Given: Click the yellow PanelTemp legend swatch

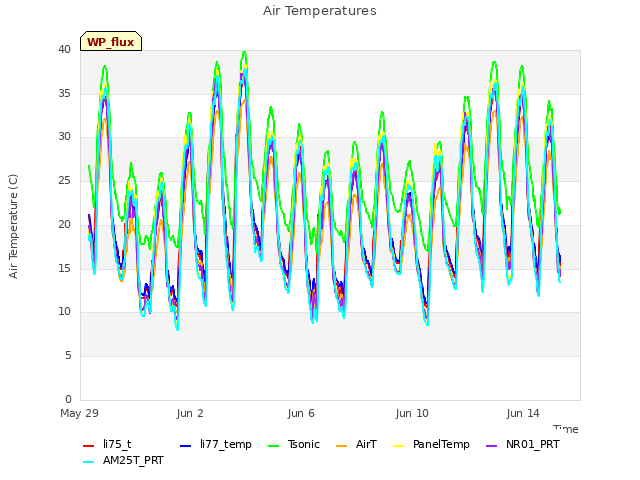Looking at the screenshot, I should point(398,446).
